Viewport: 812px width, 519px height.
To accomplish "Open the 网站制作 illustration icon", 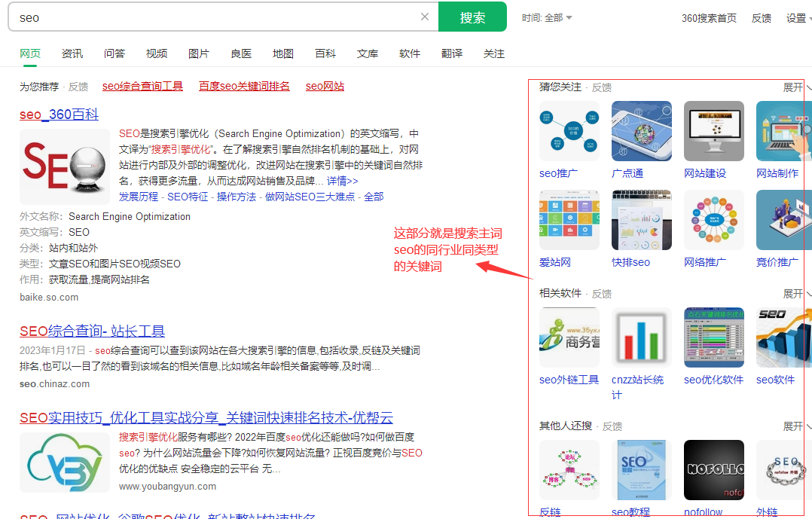I will point(784,131).
